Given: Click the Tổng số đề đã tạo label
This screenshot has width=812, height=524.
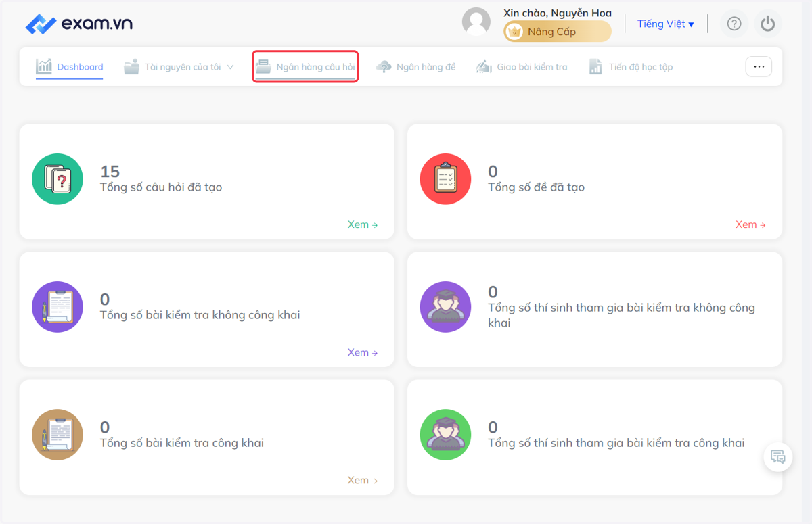Looking at the screenshot, I should pyautogui.click(x=537, y=187).
